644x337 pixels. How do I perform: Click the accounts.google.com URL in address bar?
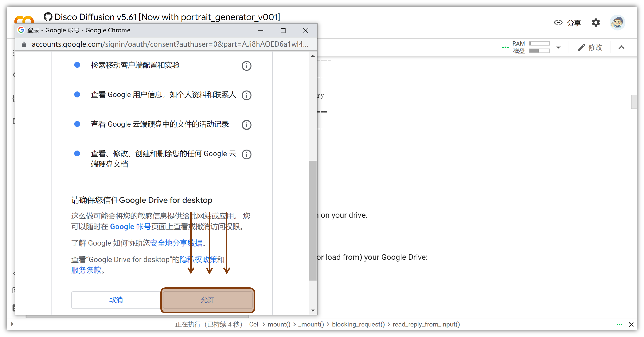[x=170, y=44]
